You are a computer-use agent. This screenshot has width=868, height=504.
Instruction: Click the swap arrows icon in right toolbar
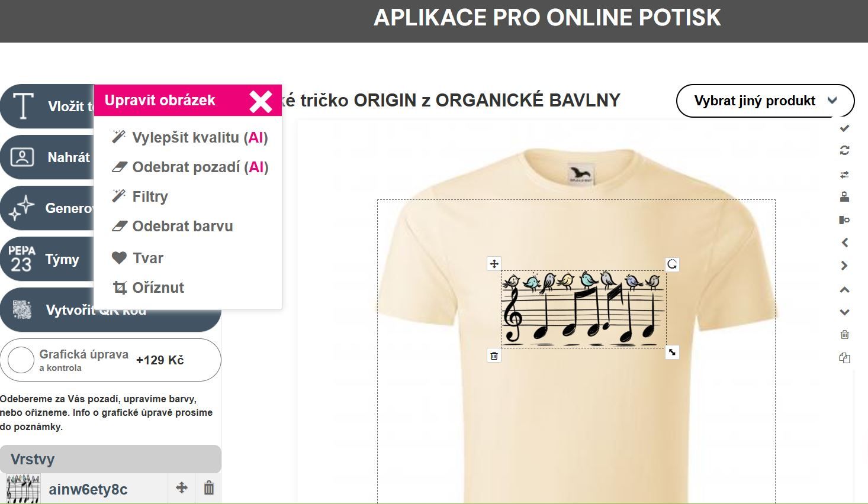click(845, 175)
